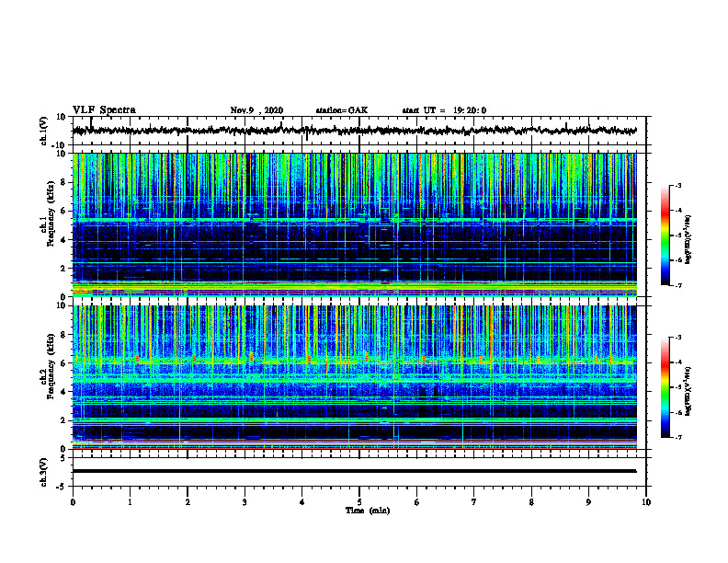The image size is (728, 563).
Task: Click time axis tick label "6"
Action: (417, 502)
